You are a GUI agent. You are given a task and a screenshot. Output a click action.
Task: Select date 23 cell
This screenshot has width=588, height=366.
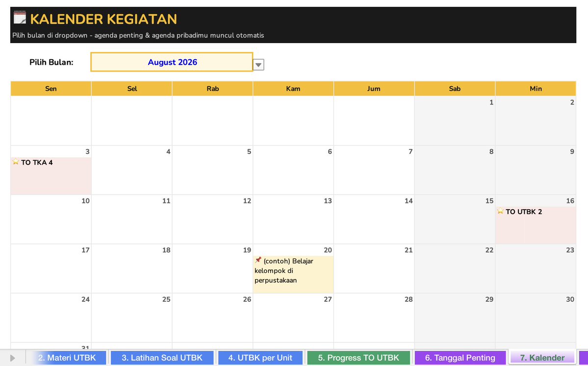click(536, 268)
